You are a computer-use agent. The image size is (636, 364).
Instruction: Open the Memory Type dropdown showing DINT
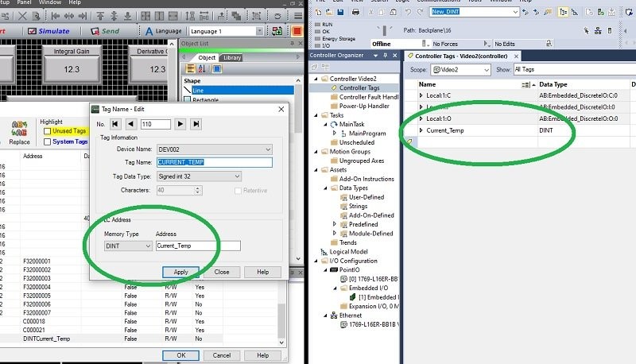click(x=128, y=246)
